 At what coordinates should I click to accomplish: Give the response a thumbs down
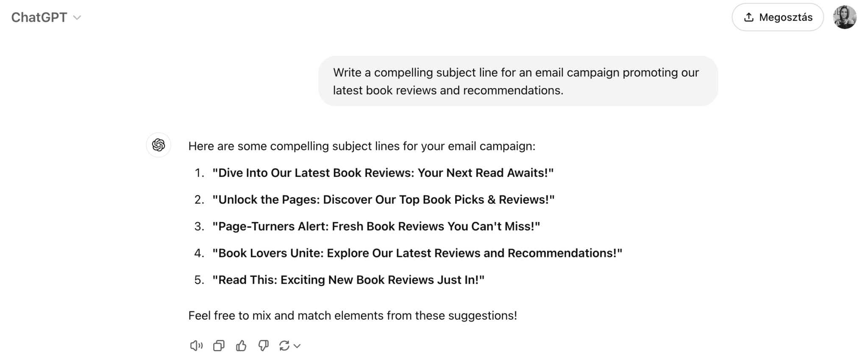[x=264, y=345]
